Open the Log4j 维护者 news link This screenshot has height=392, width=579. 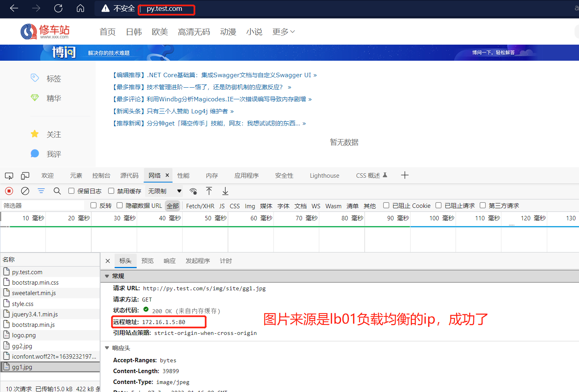(x=173, y=111)
